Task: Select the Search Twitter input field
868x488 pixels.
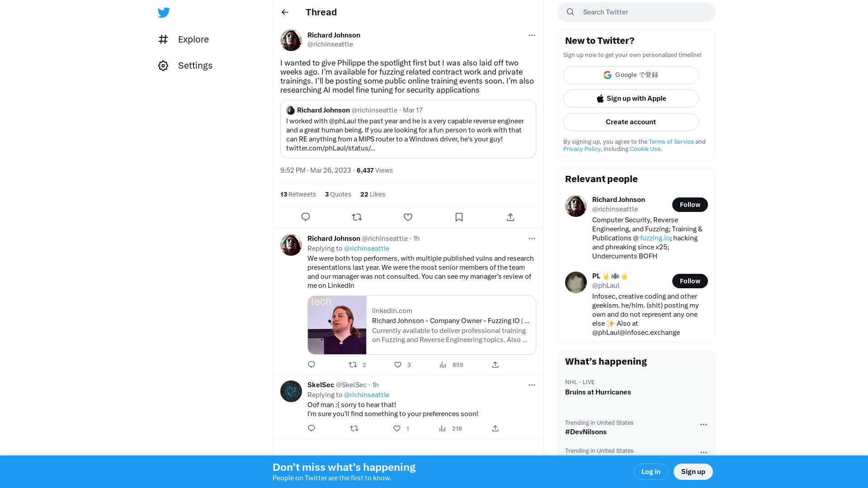Action: point(636,12)
